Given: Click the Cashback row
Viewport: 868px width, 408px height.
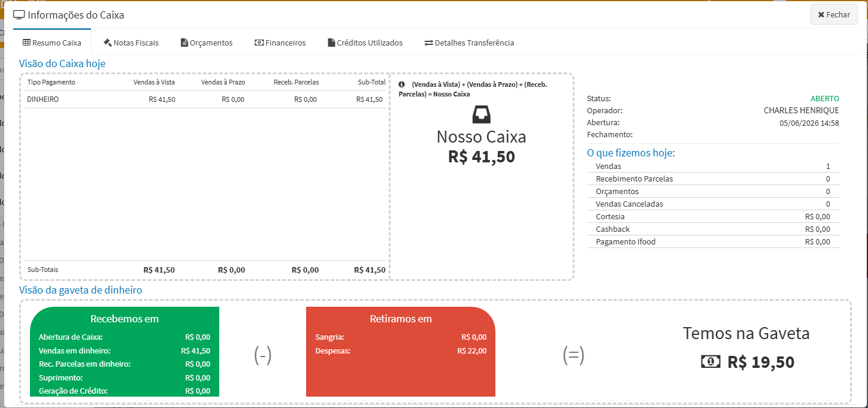Looking at the screenshot, I should (713, 229).
